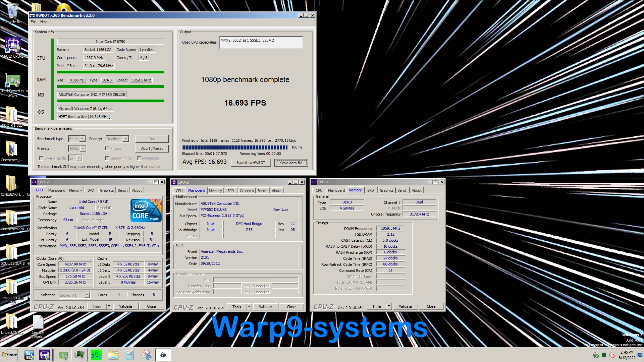Toggle the Overkill mode checkbox

coord(41,158)
